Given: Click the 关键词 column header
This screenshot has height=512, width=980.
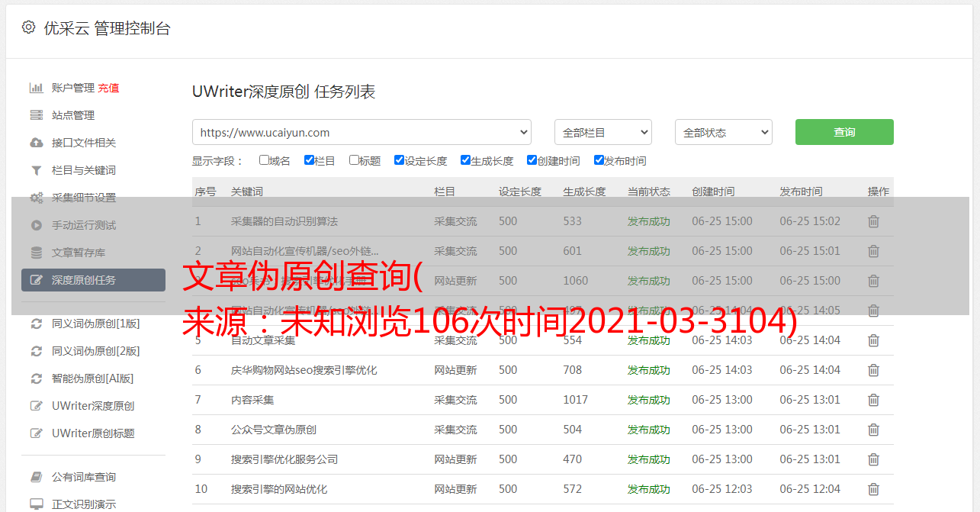Looking at the screenshot, I should [247, 192].
